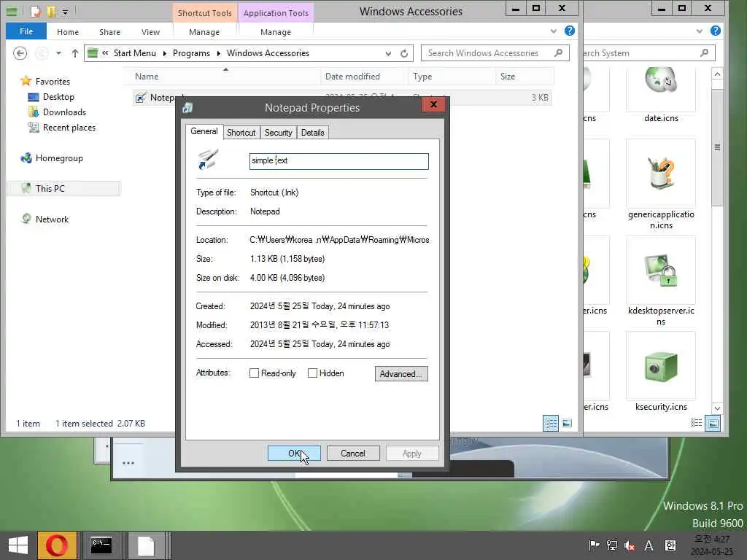Image resolution: width=747 pixels, height=560 pixels.
Task: Open the Details tab
Action: point(312,133)
